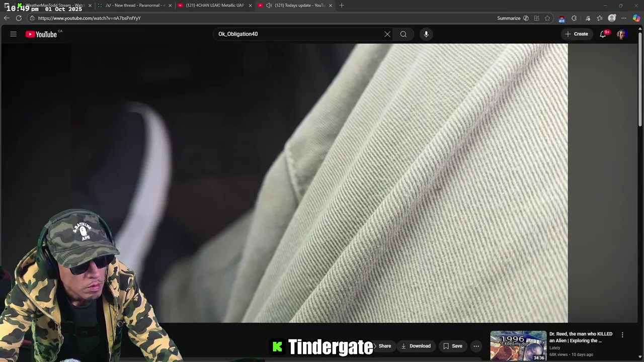
Task: Open the Copilot sidebar icon
Action: tap(636, 18)
